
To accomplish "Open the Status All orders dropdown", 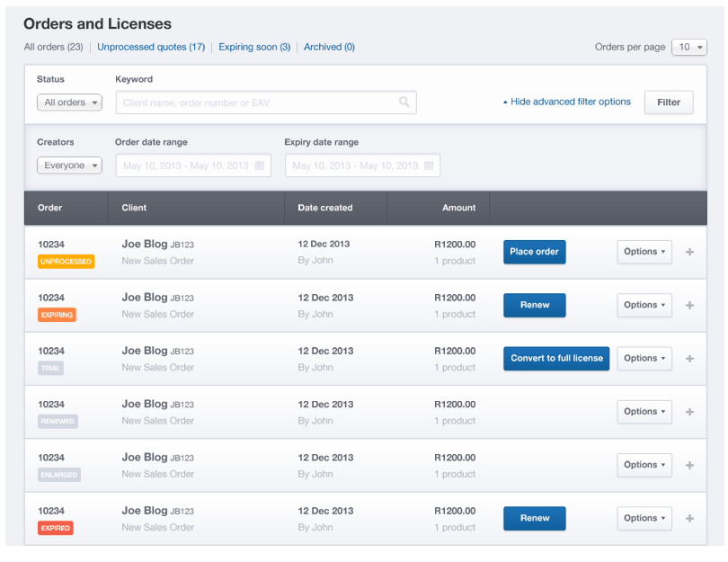I will (69, 103).
